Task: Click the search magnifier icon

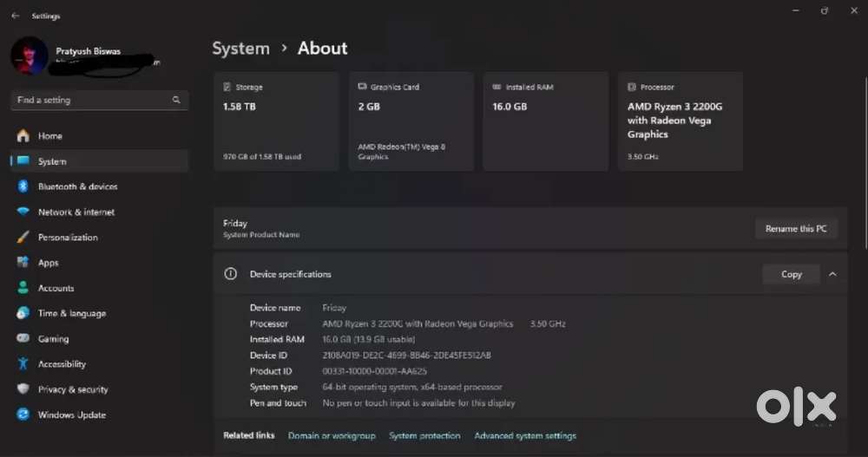Action: (x=176, y=101)
